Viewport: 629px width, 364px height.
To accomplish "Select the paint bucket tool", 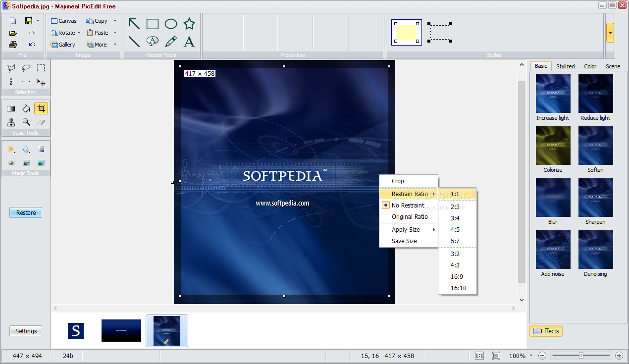I will [x=26, y=108].
